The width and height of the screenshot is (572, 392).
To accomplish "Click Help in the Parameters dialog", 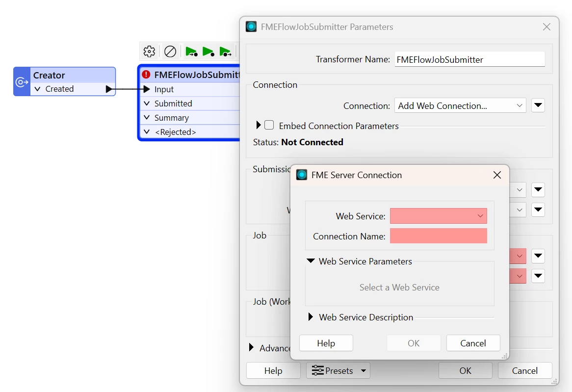I will click(x=273, y=370).
